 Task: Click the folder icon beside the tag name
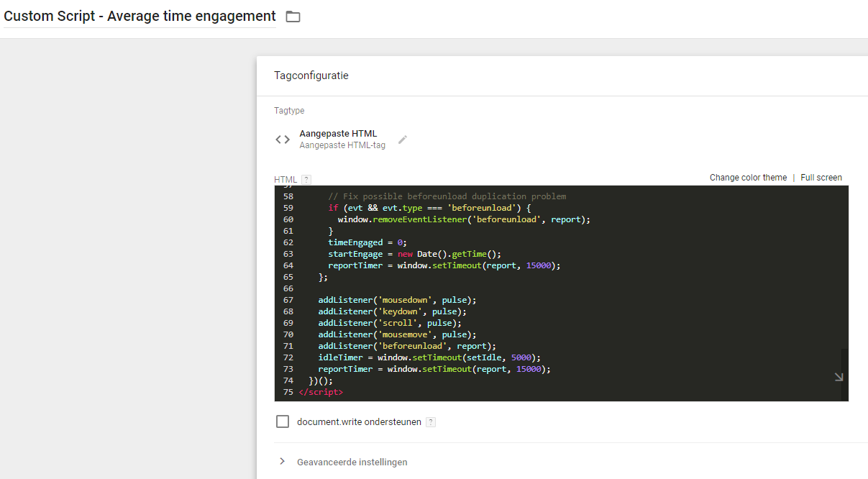click(x=293, y=17)
